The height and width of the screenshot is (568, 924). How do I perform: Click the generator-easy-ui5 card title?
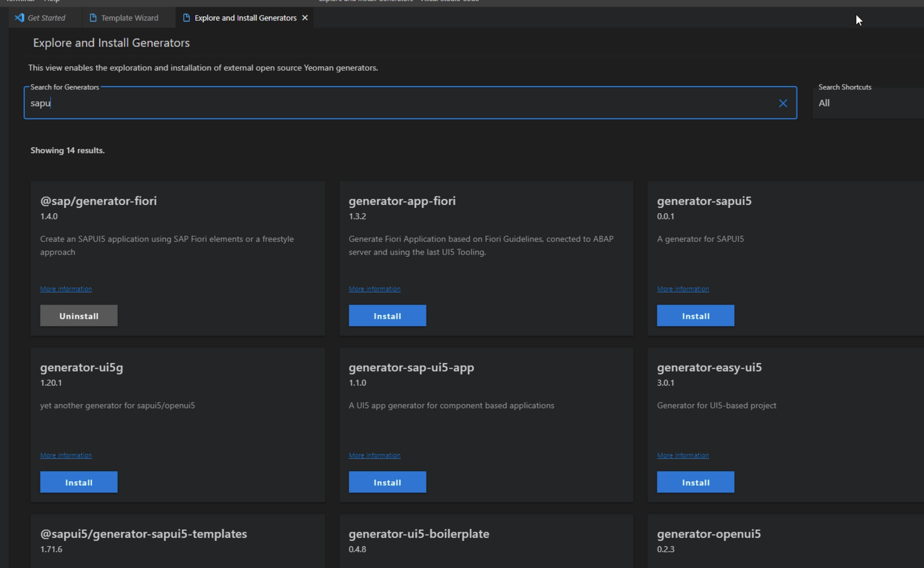point(709,368)
